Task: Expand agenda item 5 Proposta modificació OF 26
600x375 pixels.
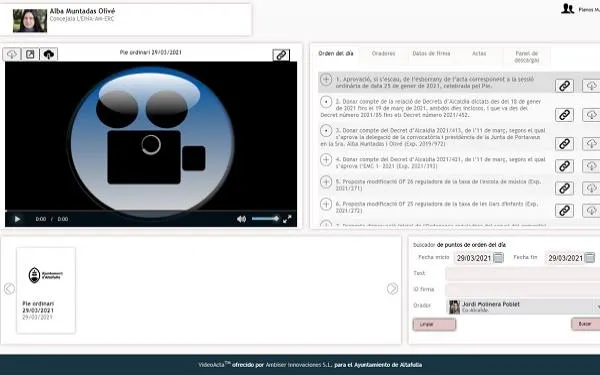Action: 326,182
